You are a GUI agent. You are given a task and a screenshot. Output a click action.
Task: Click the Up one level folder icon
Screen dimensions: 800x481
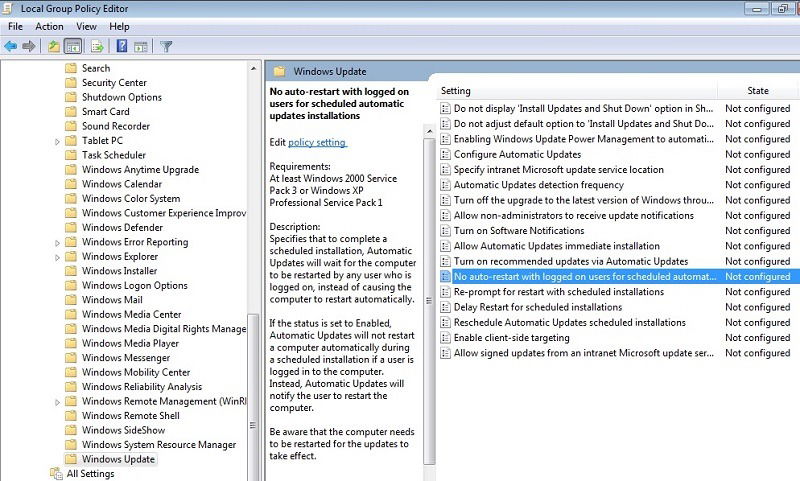click(x=54, y=46)
